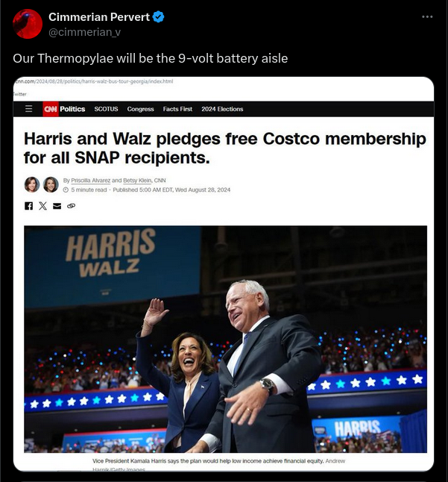Image resolution: width=448 pixels, height=482 pixels.
Task: Open the three-dot more options menu
Action: pos(427,17)
